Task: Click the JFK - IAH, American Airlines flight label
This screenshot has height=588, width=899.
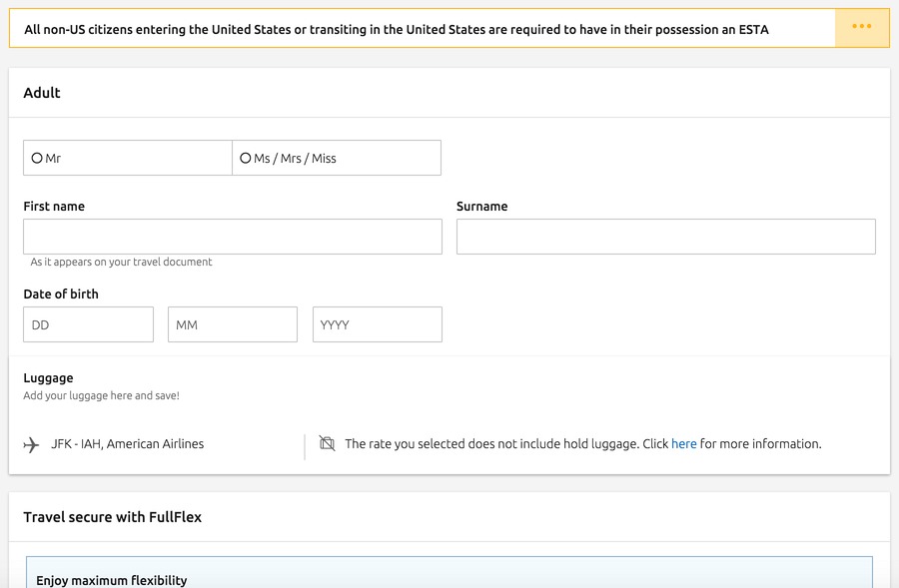Action: pyautogui.click(x=127, y=443)
